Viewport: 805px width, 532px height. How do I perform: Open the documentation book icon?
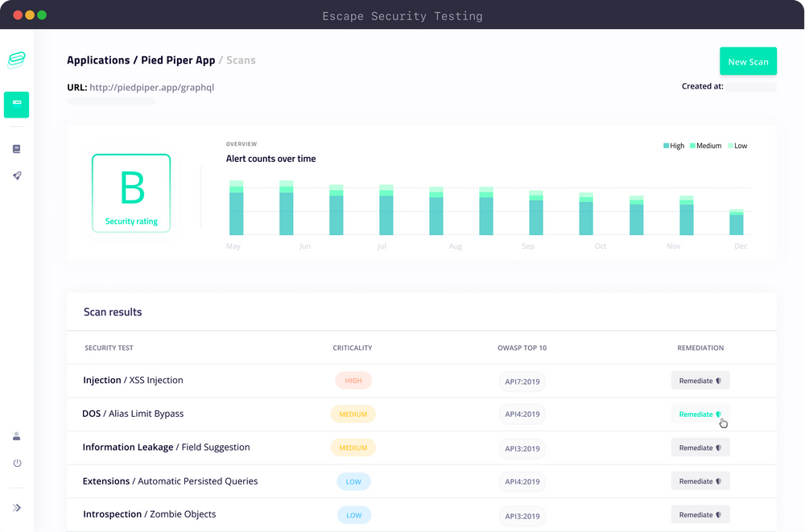(x=16, y=149)
